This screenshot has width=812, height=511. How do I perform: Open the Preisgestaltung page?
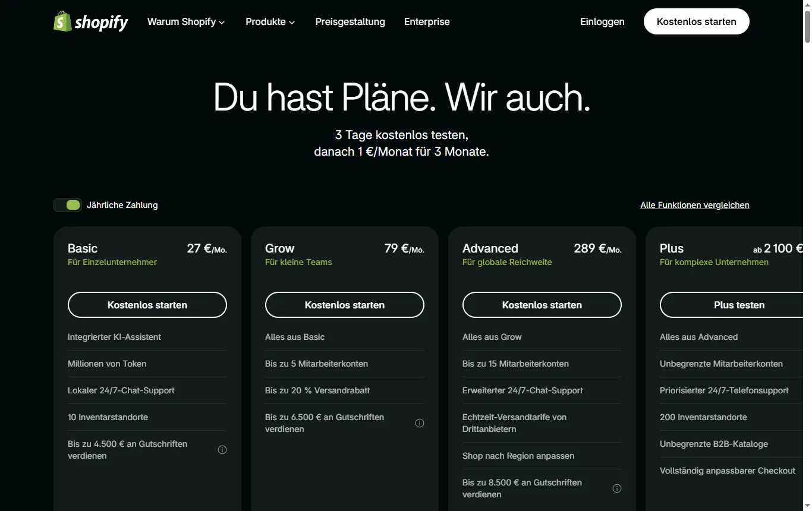coord(350,22)
